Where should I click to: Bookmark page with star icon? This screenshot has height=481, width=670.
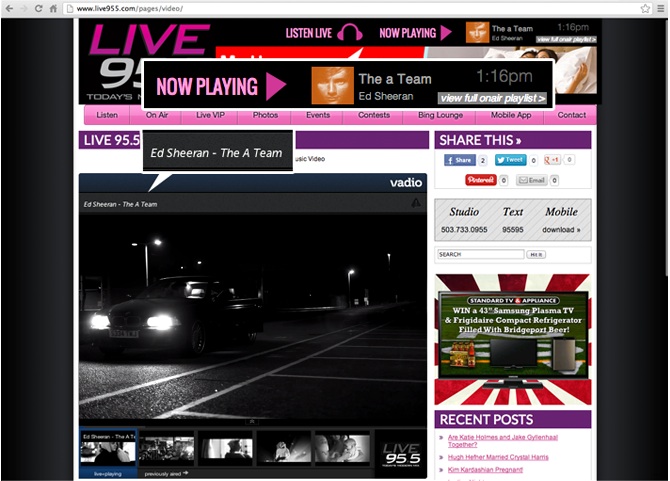pyautogui.click(x=645, y=8)
